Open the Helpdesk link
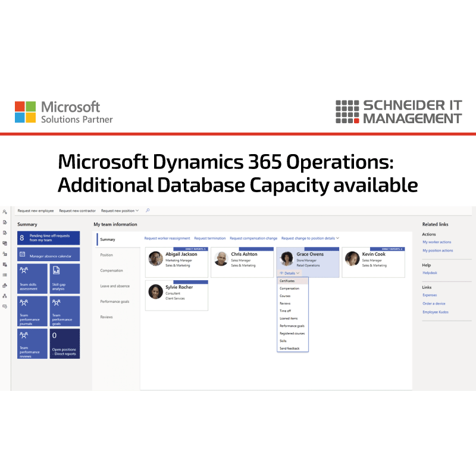This screenshot has width=476, height=476. (x=430, y=273)
